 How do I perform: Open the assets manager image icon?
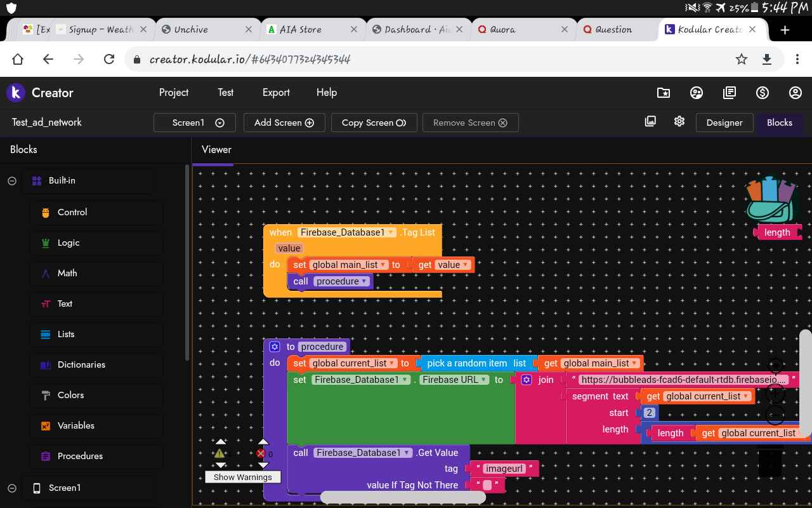click(650, 121)
